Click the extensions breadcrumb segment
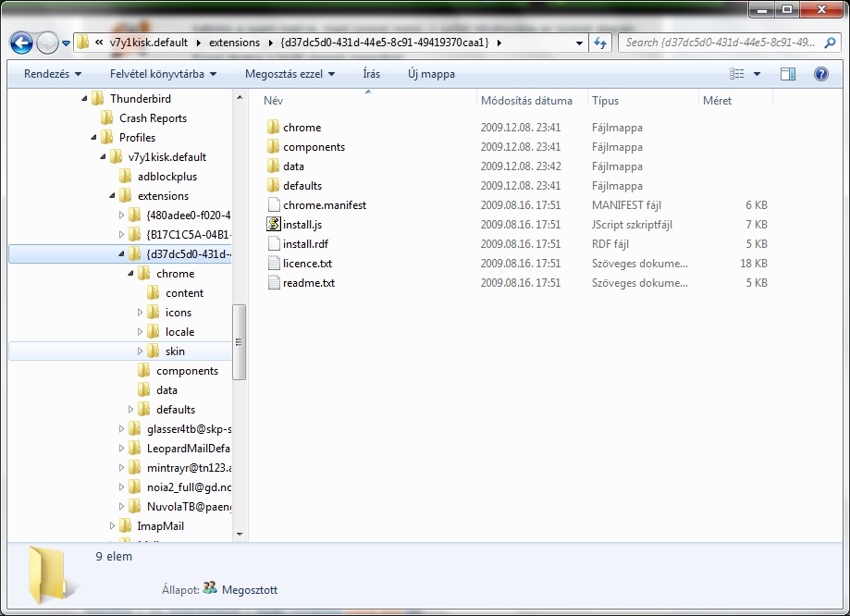850x616 pixels. click(234, 43)
